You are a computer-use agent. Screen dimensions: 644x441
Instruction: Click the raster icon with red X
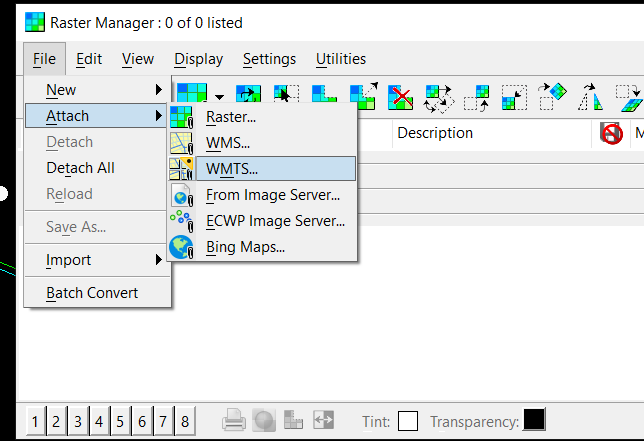(x=400, y=98)
